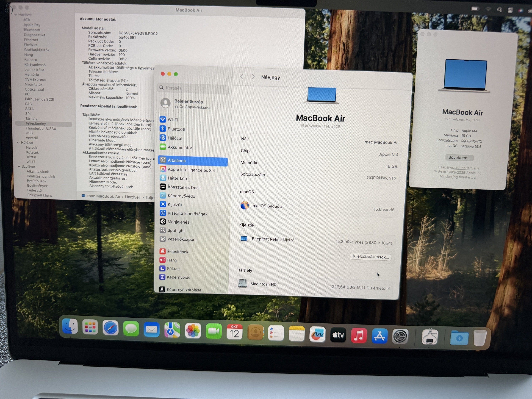Open Kijelzők in the settings sidebar
The image size is (532, 399).
[193, 204]
